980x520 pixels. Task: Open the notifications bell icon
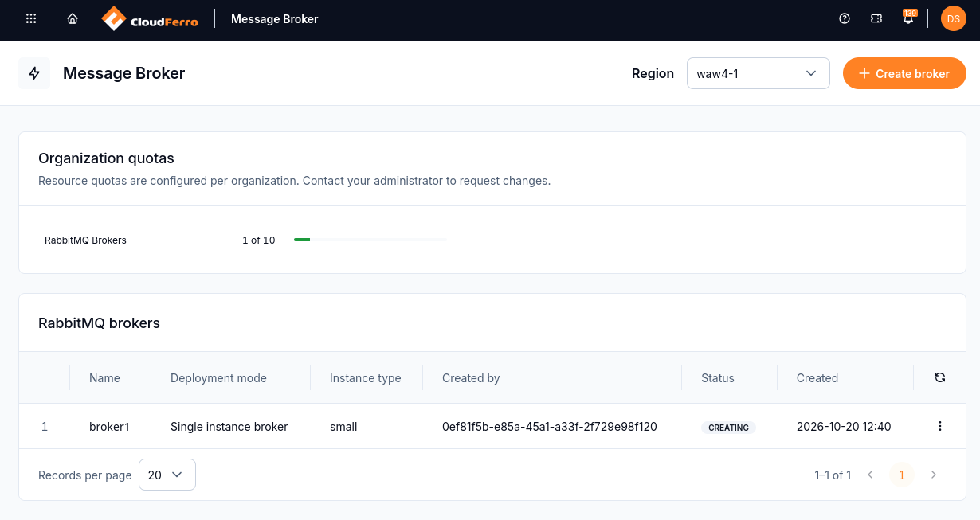[x=908, y=18]
